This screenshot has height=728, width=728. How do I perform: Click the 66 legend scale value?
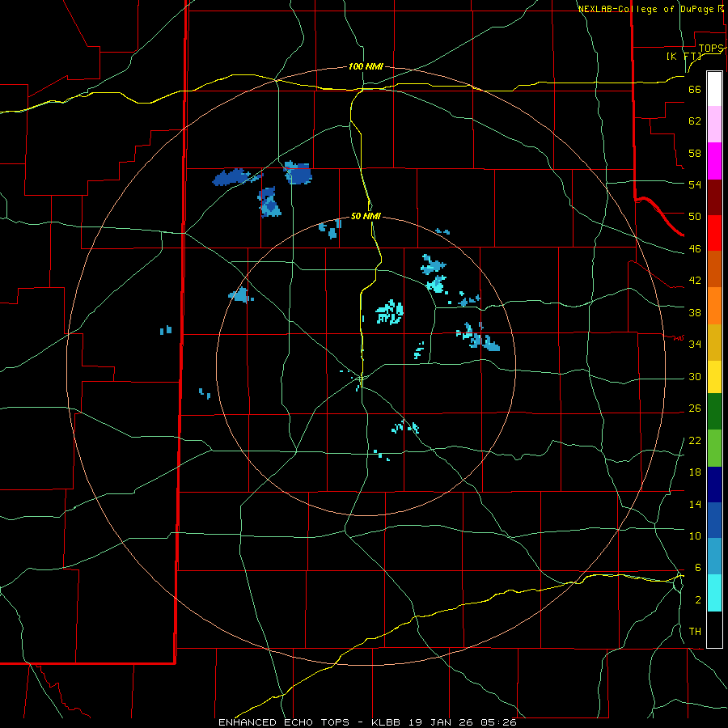(x=695, y=89)
